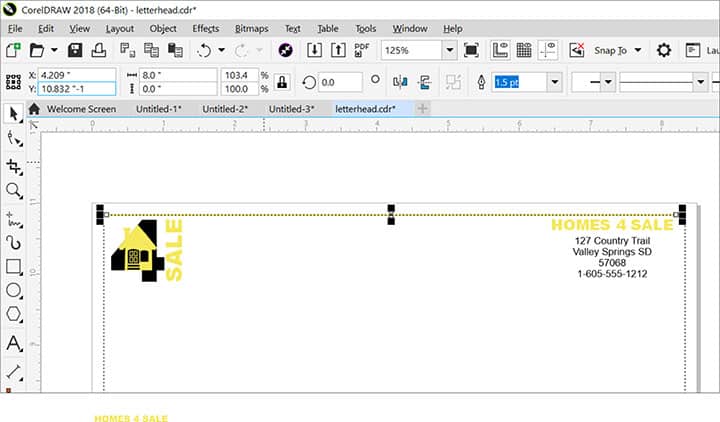Choose the Zoom magnifier tool
Image resolution: width=720 pixels, height=422 pixels.
pyautogui.click(x=14, y=190)
